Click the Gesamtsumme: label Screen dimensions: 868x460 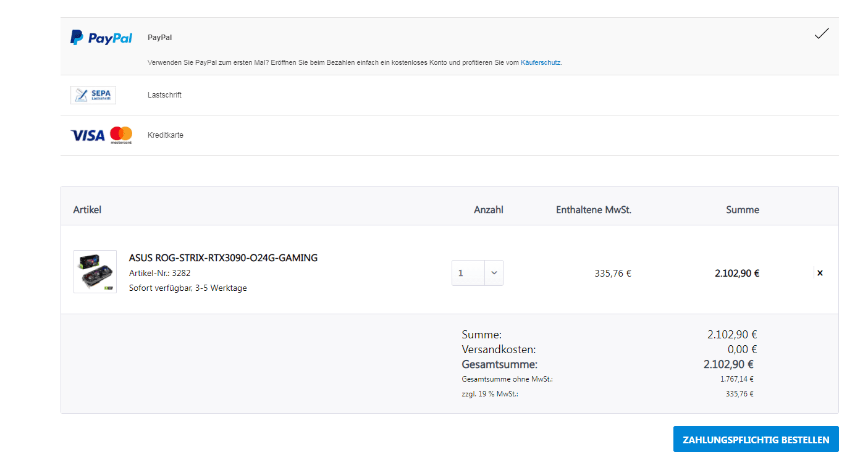pyautogui.click(x=500, y=364)
